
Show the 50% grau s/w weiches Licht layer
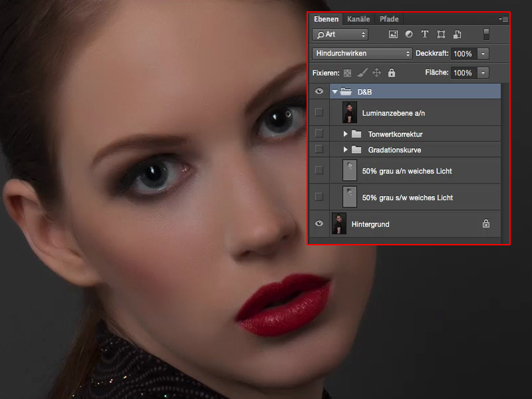319,196
